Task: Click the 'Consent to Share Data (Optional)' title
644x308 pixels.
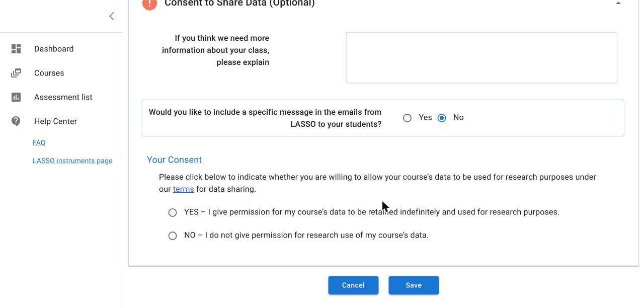Action: click(239, 3)
